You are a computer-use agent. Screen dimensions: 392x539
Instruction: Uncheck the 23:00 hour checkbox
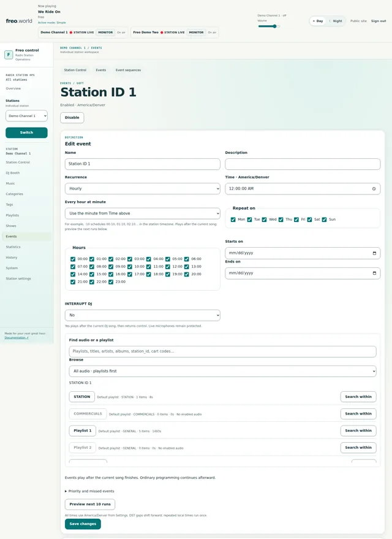(111, 282)
